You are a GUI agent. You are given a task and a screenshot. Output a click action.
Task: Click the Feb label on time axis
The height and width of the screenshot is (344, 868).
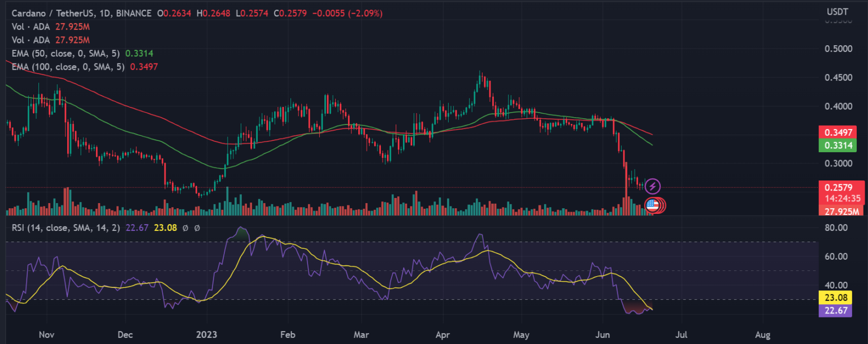pos(288,334)
